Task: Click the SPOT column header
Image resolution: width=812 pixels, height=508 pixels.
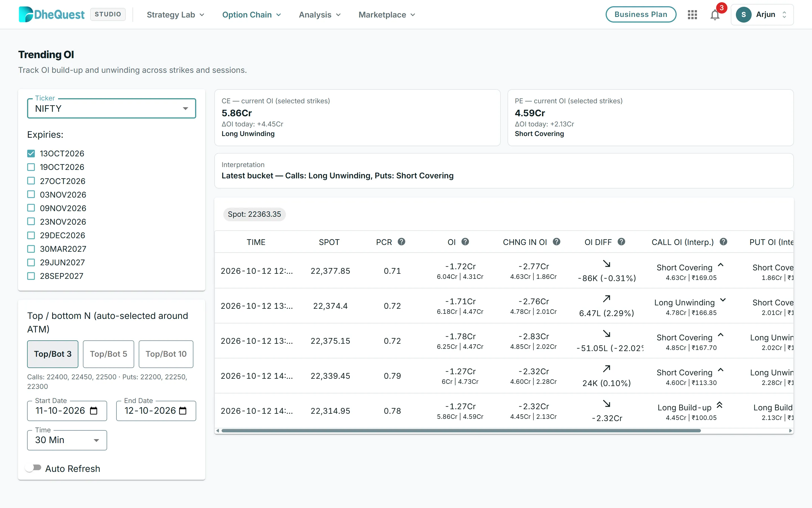Action: coord(329,242)
